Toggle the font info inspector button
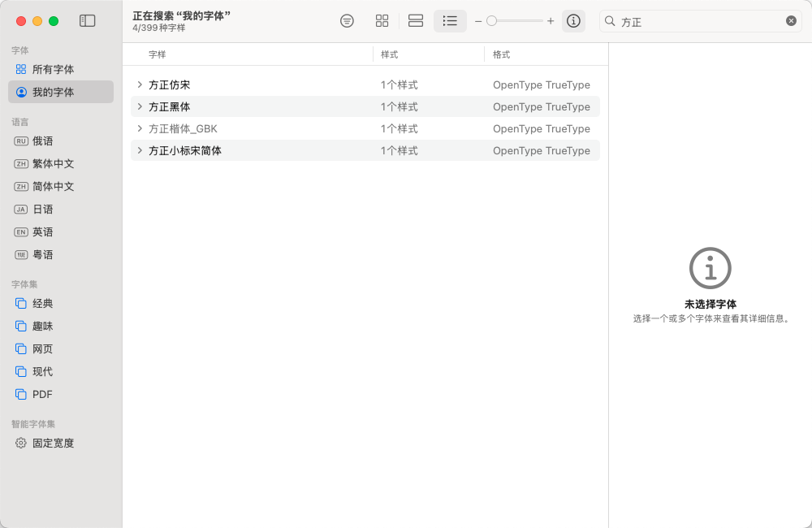 [x=573, y=21]
